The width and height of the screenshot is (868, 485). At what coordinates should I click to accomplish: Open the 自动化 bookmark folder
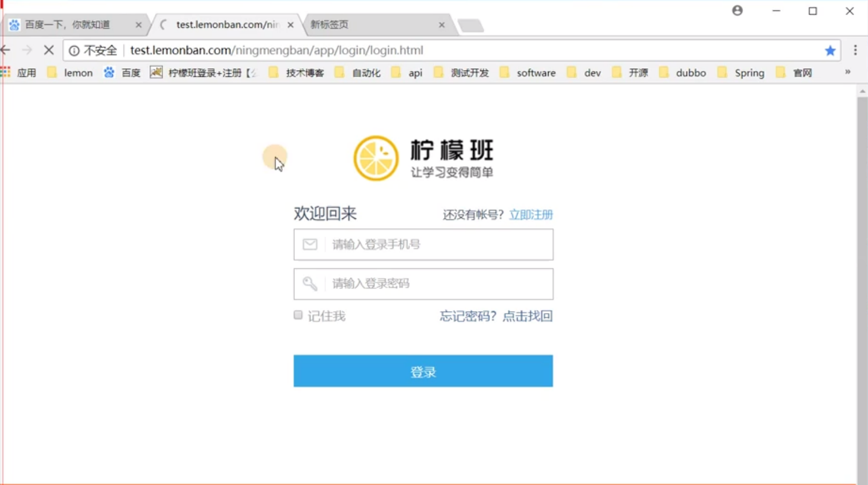click(x=358, y=73)
